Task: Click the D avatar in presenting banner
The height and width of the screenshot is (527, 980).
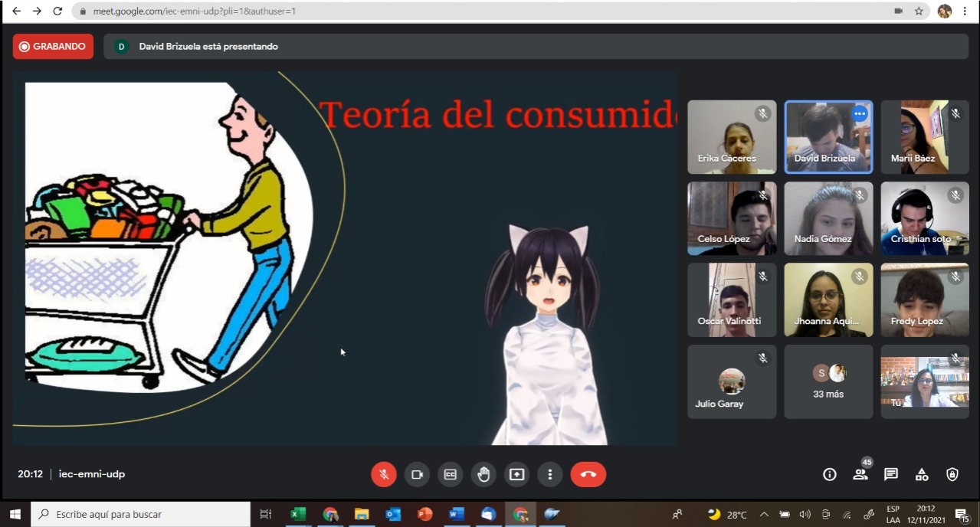Action: coord(121,47)
